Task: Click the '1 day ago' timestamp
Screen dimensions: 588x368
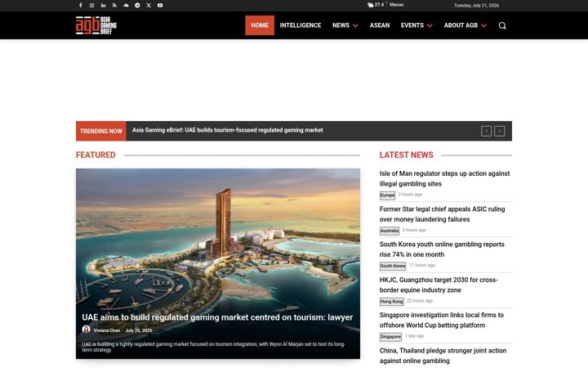Action: (x=414, y=336)
